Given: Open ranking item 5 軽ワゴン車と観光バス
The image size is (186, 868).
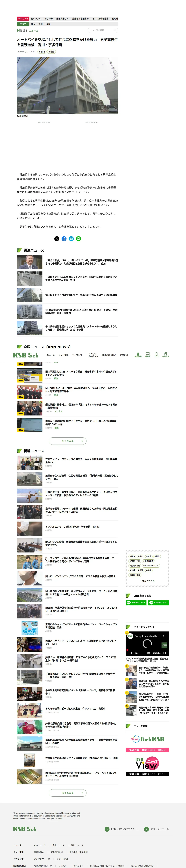Looking at the screenshot, I should (147, 710).
